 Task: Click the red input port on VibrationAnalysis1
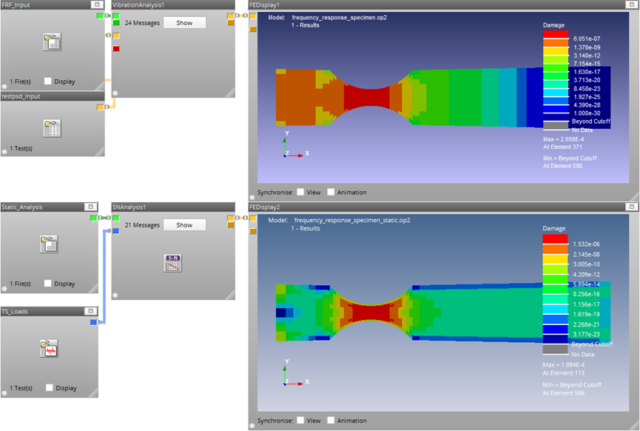[x=116, y=49]
